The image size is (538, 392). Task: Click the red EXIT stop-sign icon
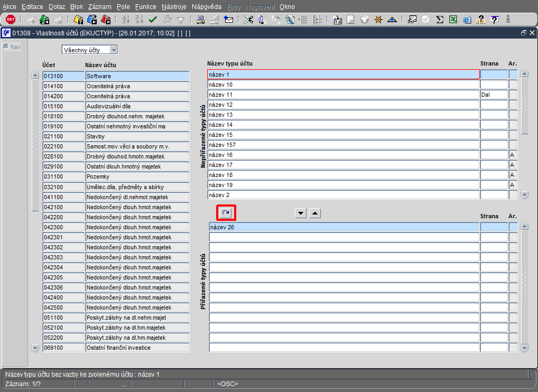(11, 20)
